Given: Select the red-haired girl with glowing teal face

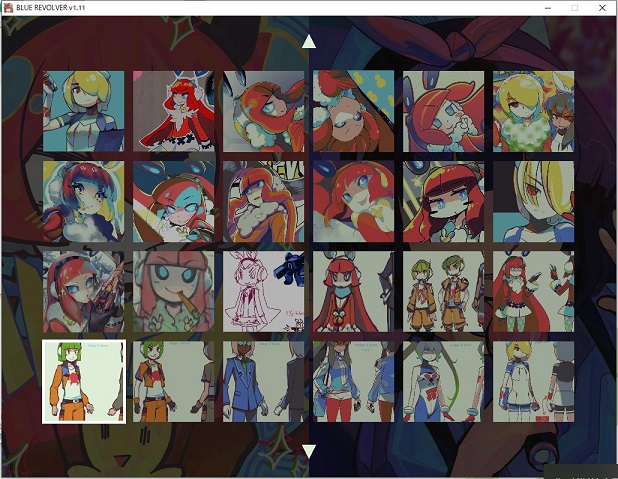Looking at the screenshot, I should pyautogui.click(x=173, y=201).
